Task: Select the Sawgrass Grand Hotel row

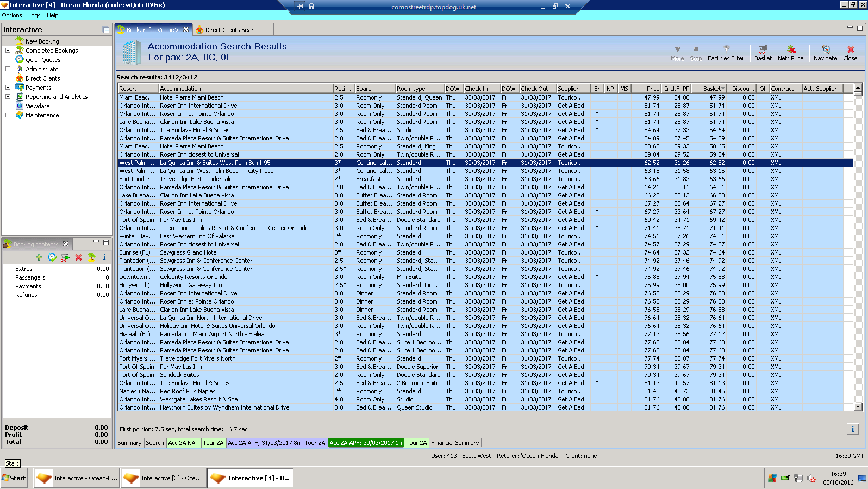Action: pos(485,252)
